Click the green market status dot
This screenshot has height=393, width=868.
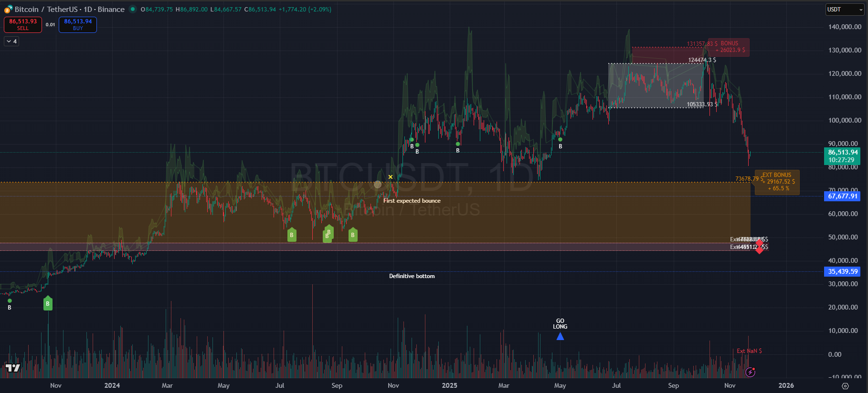tap(133, 9)
